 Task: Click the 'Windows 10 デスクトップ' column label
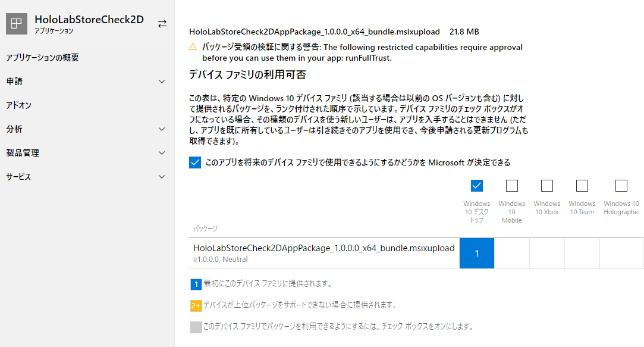(476, 212)
